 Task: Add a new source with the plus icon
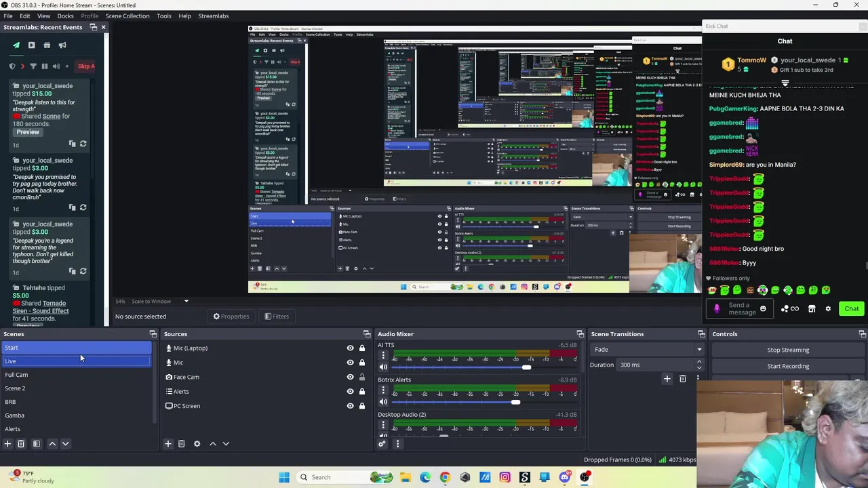168,444
